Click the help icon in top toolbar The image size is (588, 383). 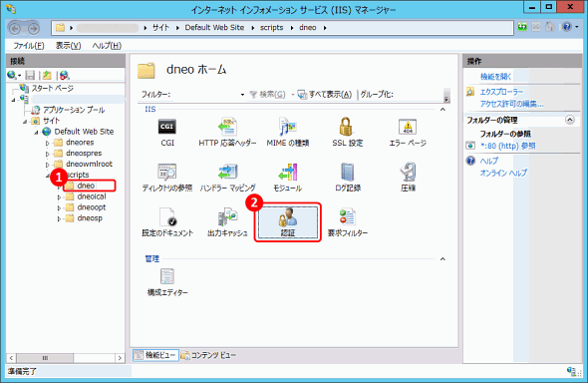click(x=567, y=27)
